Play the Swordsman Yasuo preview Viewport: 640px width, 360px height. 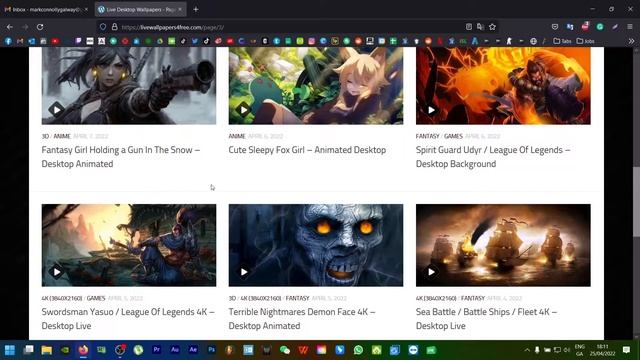(x=56, y=271)
